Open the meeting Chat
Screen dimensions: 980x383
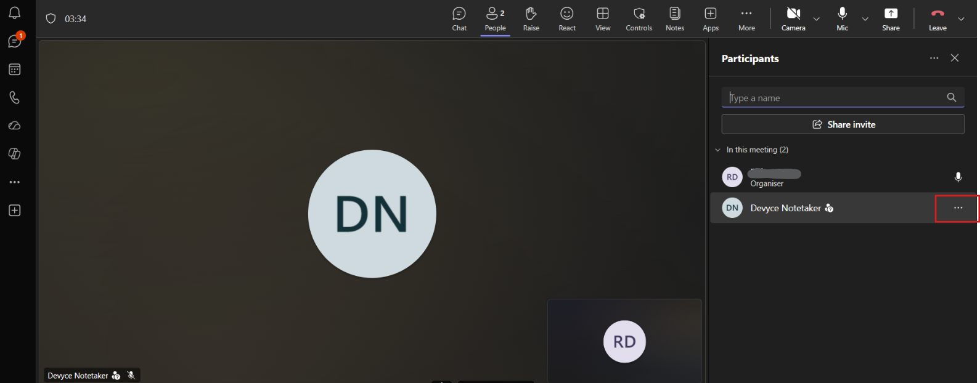point(459,19)
